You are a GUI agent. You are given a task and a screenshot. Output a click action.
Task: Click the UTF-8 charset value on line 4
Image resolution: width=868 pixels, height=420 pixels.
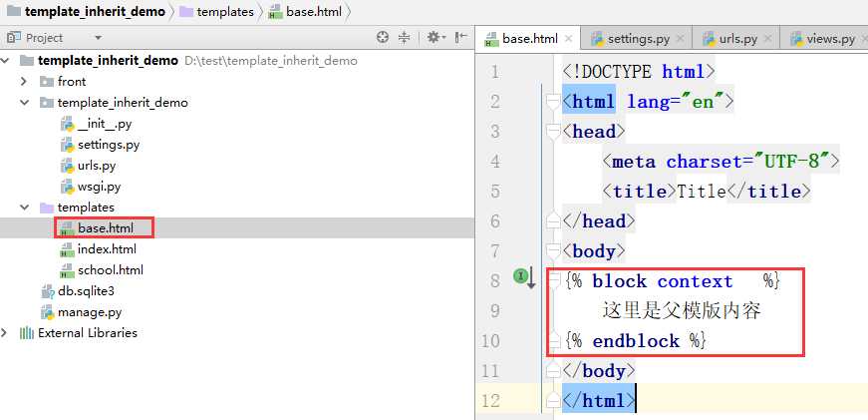(792, 162)
